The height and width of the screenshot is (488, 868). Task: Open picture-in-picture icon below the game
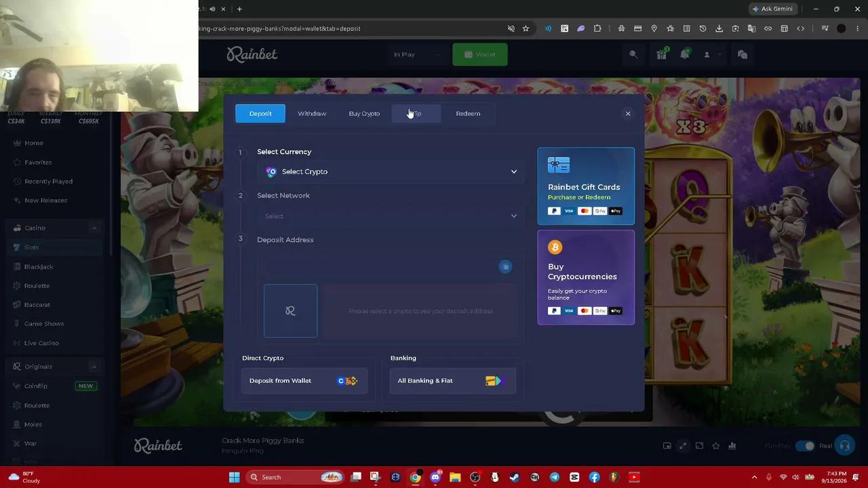[x=667, y=445]
